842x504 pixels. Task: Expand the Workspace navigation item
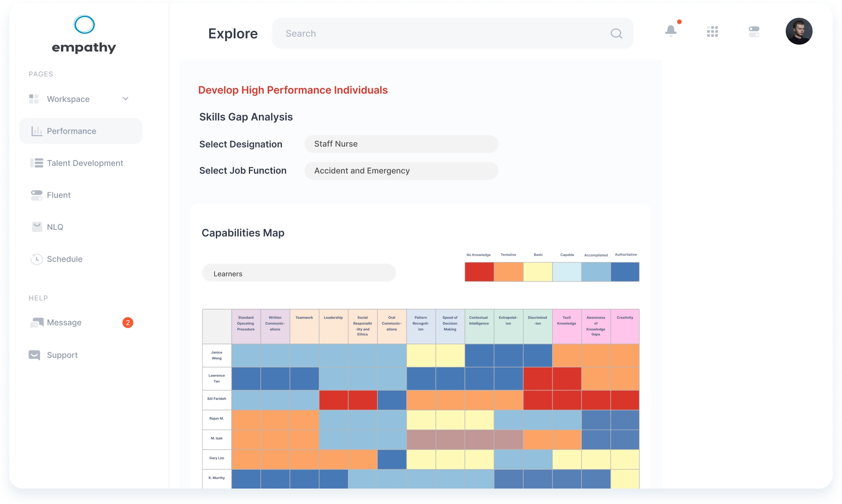[x=125, y=98]
